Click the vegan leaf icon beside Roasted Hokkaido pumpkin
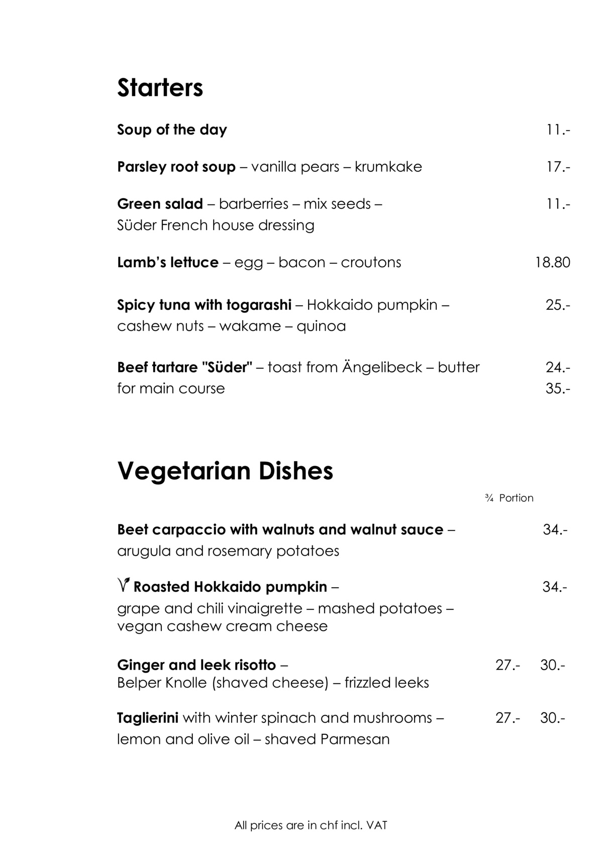The height and width of the screenshot is (868, 614). (x=124, y=585)
